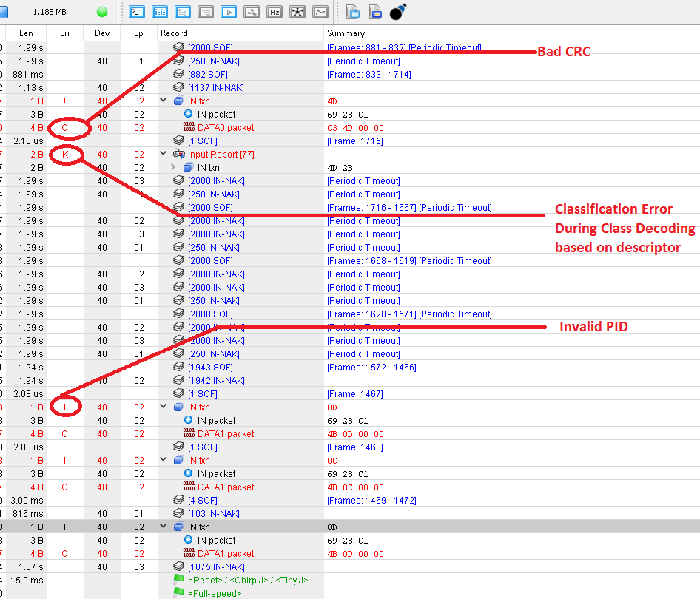700x599 pixels.
Task: Click the play/navigator window toolbar icon
Action: click(x=229, y=12)
